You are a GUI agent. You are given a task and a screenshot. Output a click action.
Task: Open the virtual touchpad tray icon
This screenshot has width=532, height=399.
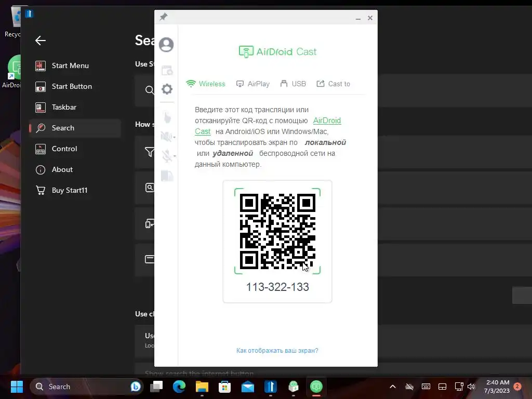pos(443,387)
